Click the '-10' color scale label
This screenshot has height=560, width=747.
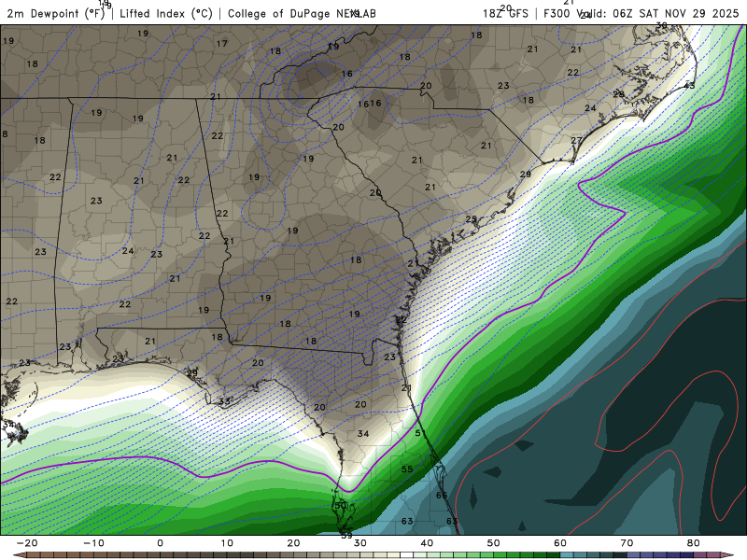[93, 543]
